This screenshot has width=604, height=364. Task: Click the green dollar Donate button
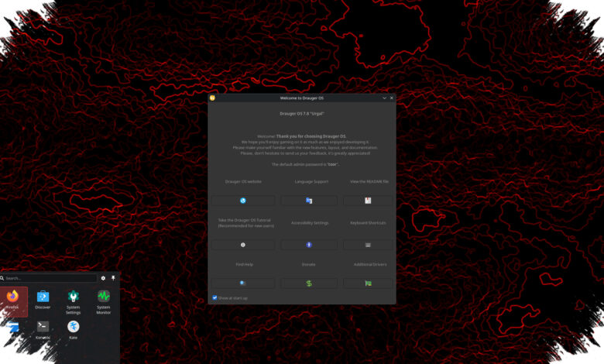[309, 283]
